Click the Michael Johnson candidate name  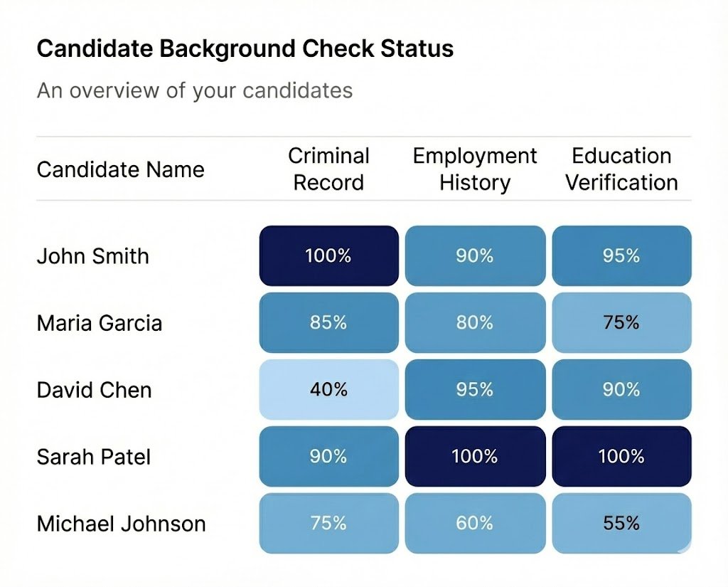coord(121,524)
